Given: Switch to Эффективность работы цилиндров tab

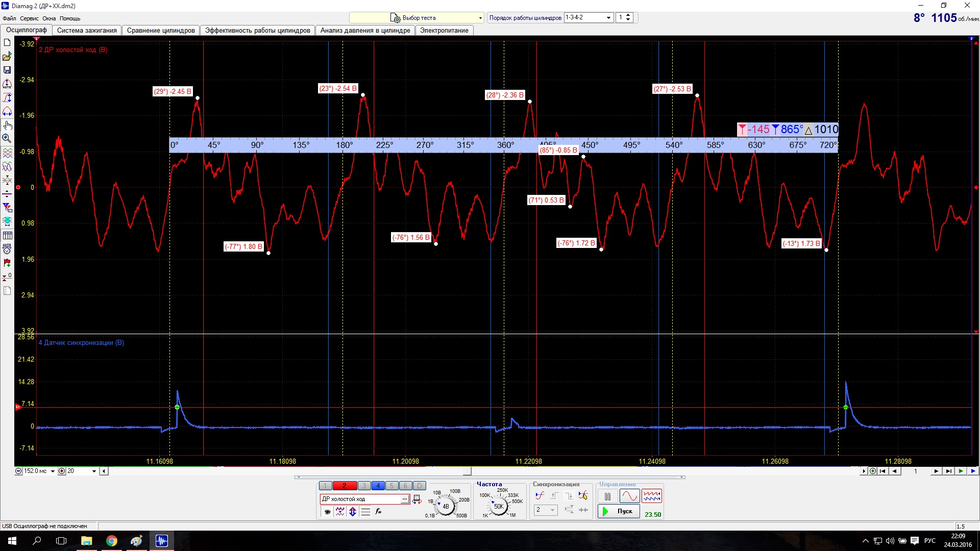Looking at the screenshot, I should pos(257,31).
